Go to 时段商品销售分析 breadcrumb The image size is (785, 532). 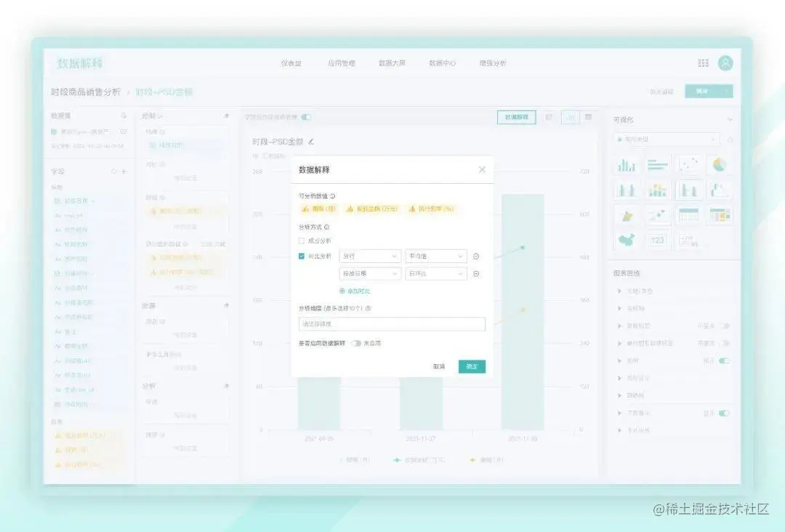[x=86, y=92]
